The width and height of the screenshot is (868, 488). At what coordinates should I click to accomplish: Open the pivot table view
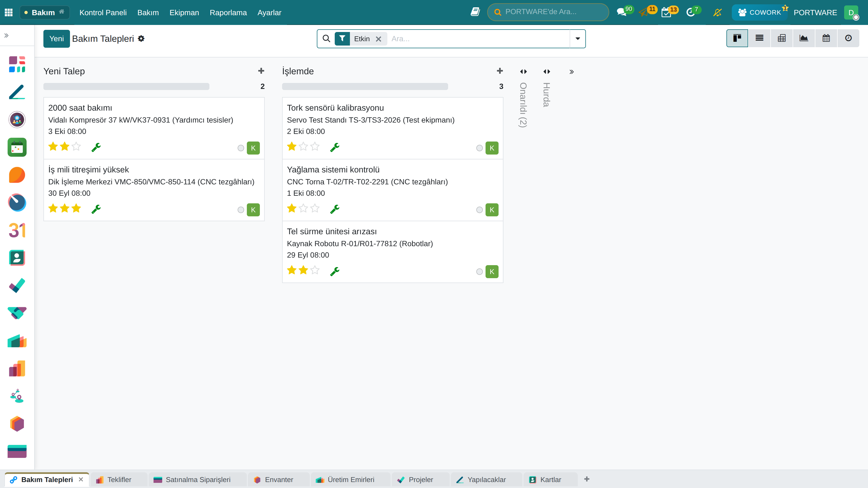pos(781,38)
